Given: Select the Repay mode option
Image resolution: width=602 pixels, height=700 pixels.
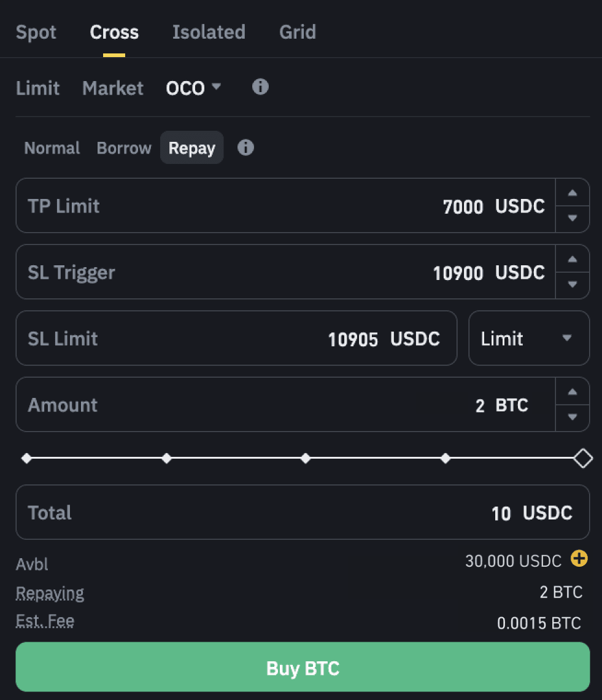Looking at the screenshot, I should 192,149.
